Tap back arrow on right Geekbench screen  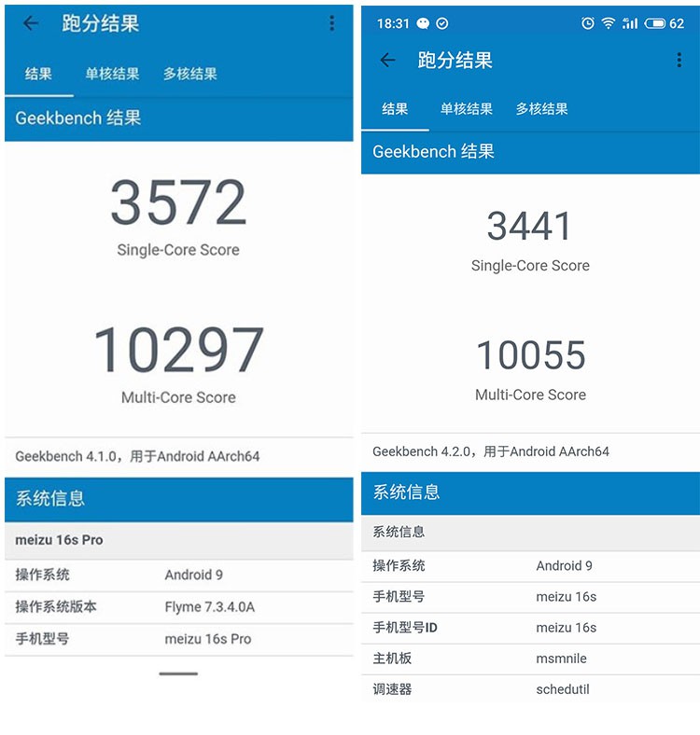click(387, 60)
